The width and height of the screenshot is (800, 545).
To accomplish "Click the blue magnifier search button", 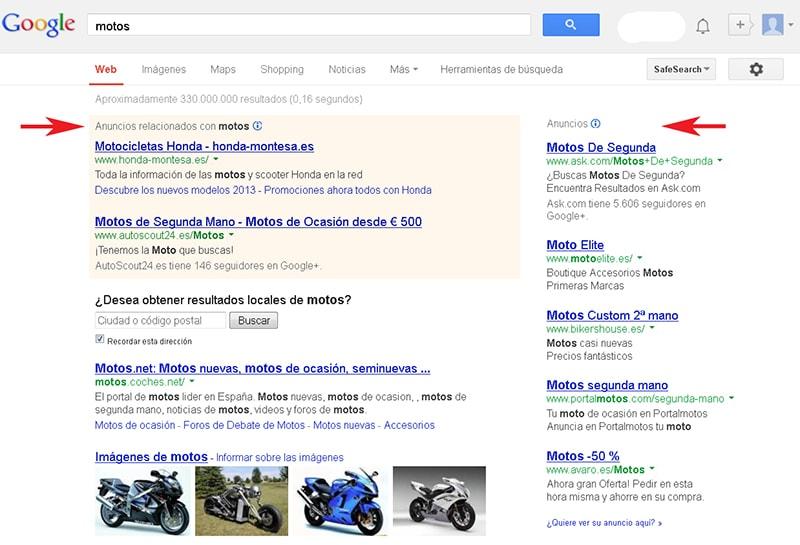I will point(571,24).
